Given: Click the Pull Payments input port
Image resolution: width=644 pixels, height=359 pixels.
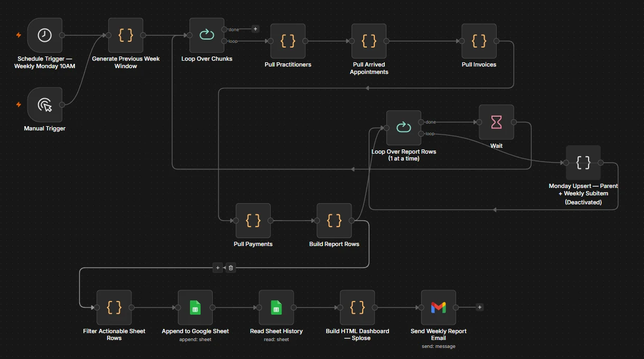Looking at the screenshot, I should 236,221.
